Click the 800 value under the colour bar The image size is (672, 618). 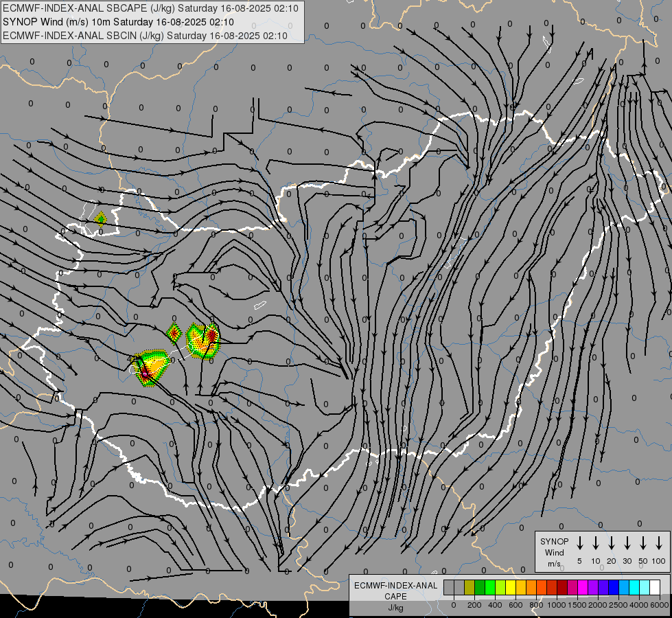point(536,605)
